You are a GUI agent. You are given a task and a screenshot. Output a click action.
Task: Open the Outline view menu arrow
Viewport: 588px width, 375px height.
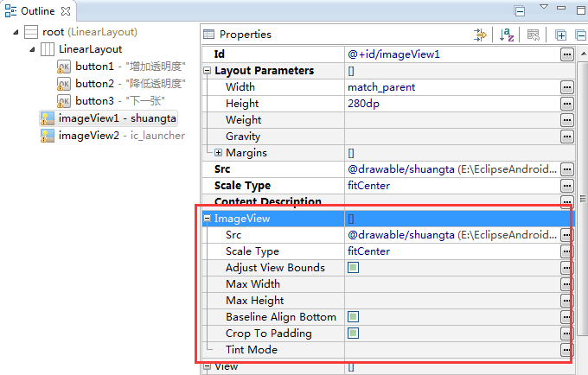click(x=544, y=7)
